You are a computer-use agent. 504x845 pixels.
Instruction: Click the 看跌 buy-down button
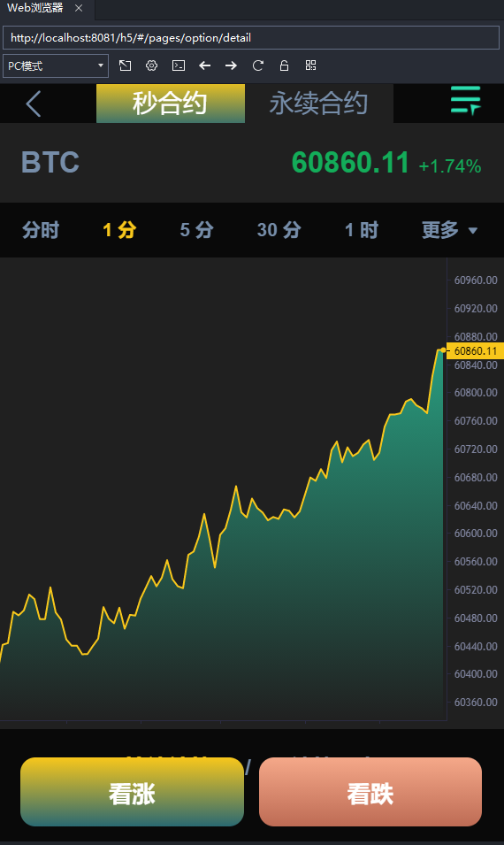click(x=370, y=792)
